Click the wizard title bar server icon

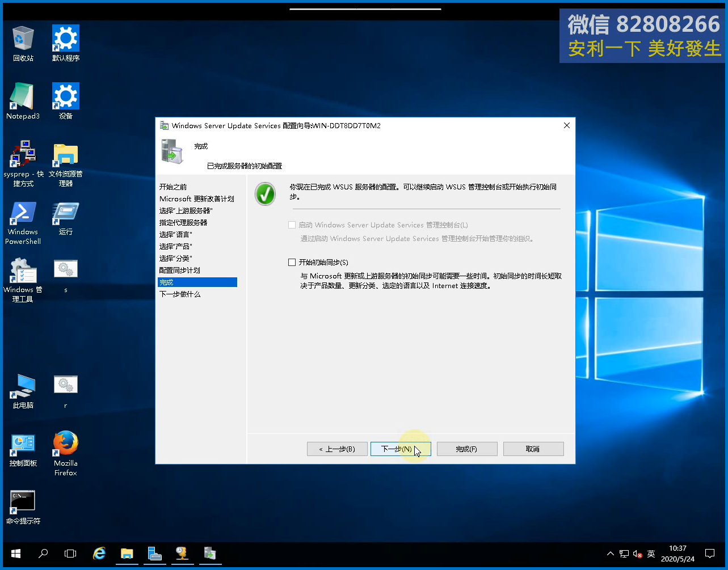click(164, 125)
